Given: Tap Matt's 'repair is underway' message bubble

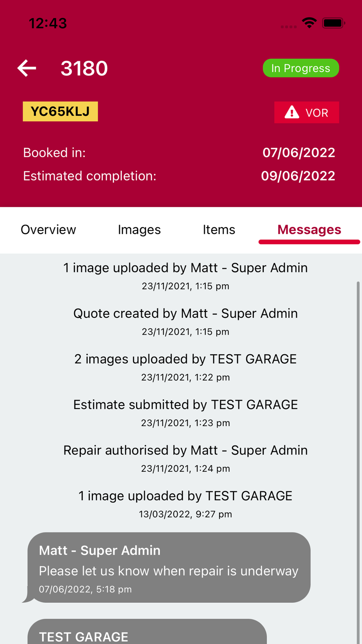Looking at the screenshot, I should click(169, 568).
